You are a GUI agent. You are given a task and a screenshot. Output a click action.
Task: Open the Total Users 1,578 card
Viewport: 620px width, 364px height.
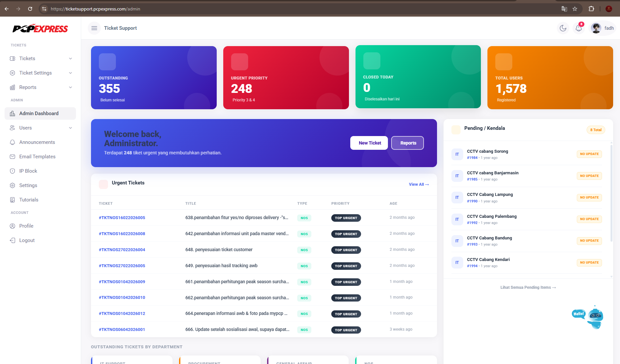click(x=550, y=78)
